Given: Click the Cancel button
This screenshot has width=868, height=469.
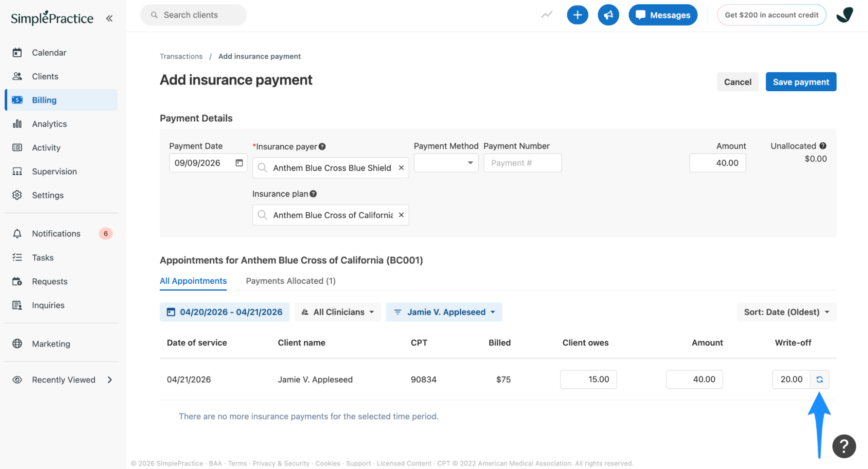Looking at the screenshot, I should tap(737, 82).
